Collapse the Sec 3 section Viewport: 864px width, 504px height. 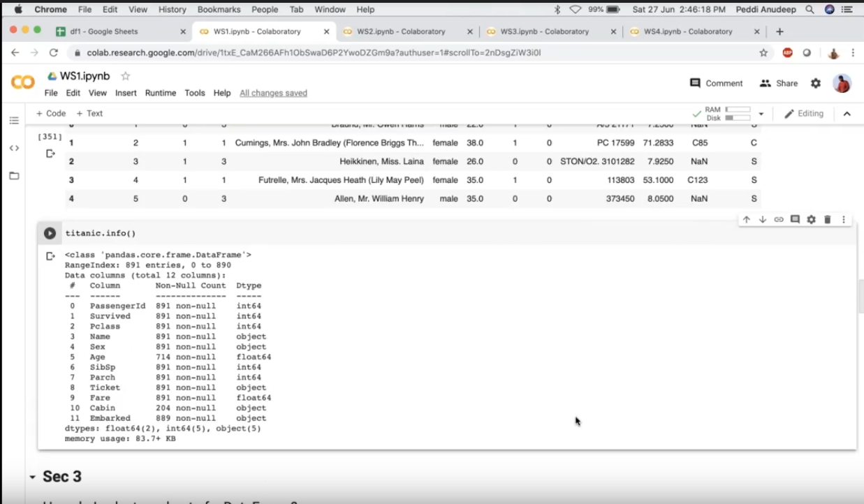coord(32,477)
